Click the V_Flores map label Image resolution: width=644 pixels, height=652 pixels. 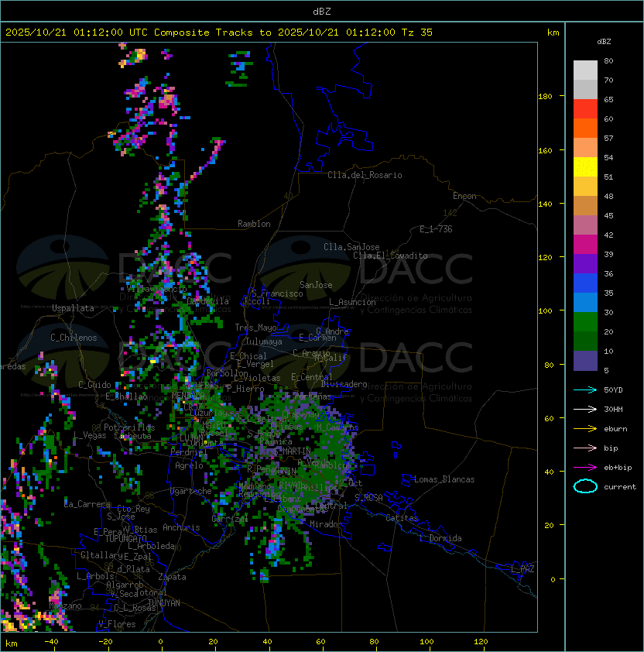coord(117,624)
